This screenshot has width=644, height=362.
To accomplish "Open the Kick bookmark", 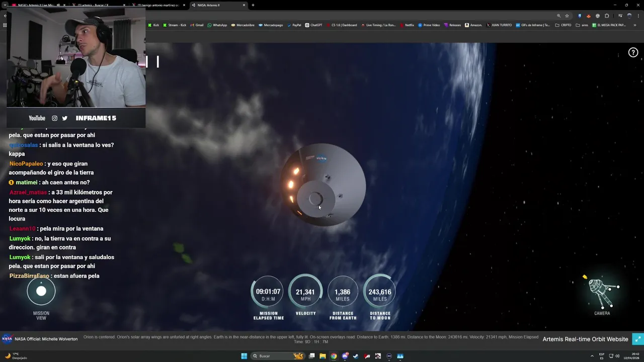I will point(153,25).
